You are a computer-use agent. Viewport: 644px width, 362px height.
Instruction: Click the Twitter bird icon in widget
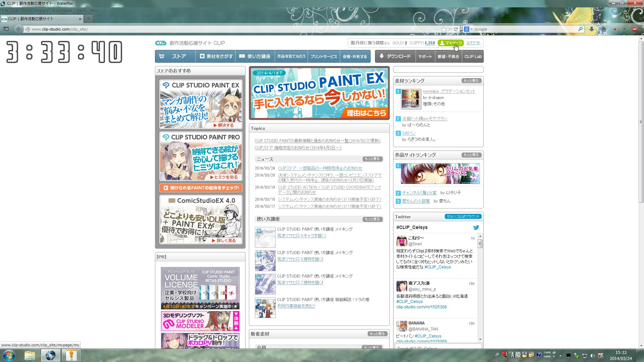476,228
